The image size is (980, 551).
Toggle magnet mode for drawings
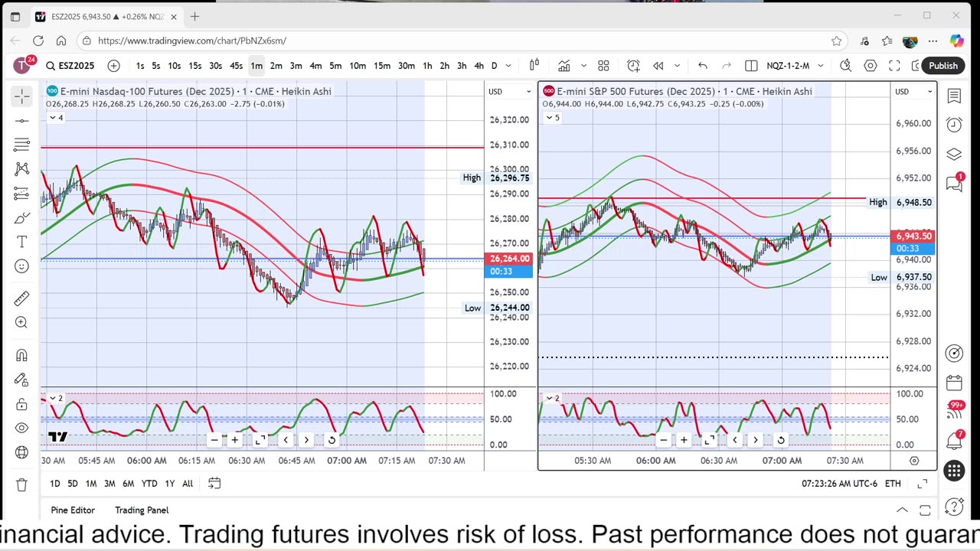point(21,355)
